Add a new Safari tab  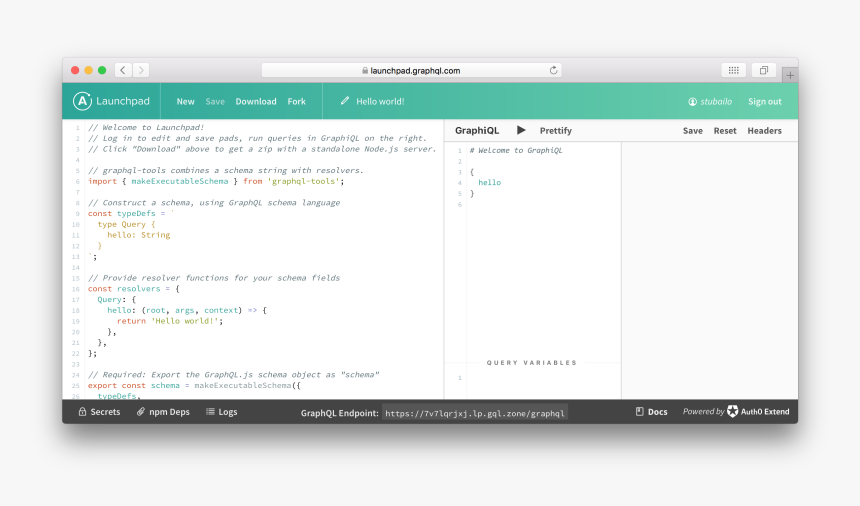pos(790,75)
